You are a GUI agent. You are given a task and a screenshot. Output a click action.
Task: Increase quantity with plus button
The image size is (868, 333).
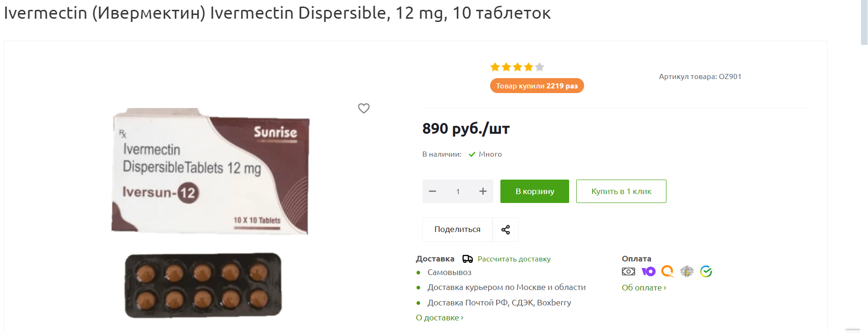(483, 191)
